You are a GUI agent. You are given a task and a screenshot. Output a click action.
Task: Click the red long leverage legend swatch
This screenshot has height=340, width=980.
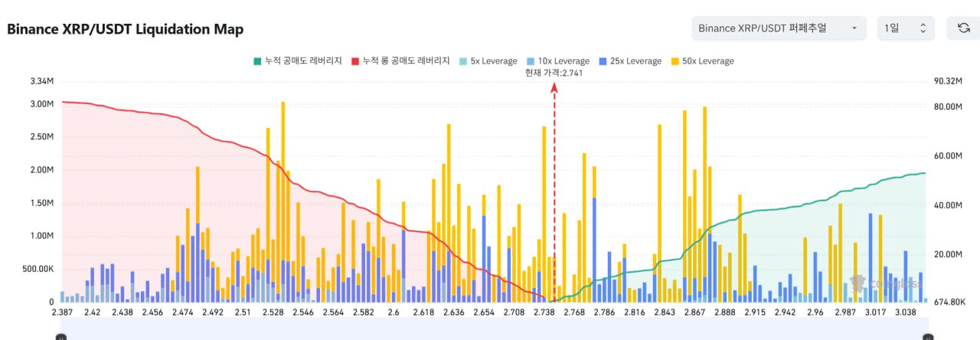coord(354,61)
